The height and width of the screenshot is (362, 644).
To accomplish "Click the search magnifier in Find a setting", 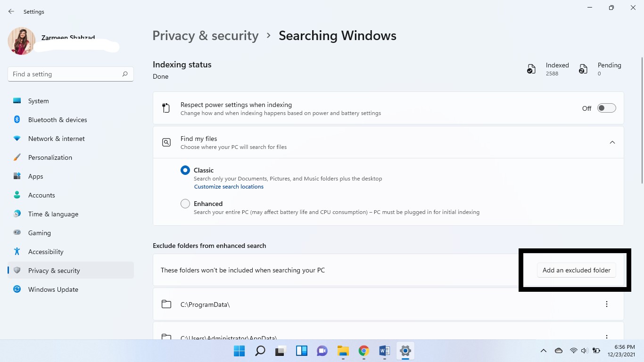I will (x=125, y=74).
